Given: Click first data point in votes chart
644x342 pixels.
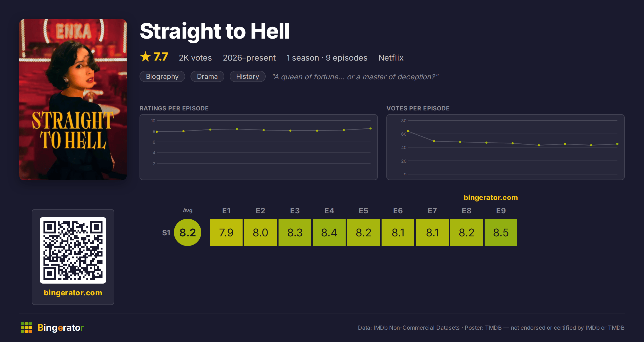Looking at the screenshot, I should pyautogui.click(x=408, y=131).
